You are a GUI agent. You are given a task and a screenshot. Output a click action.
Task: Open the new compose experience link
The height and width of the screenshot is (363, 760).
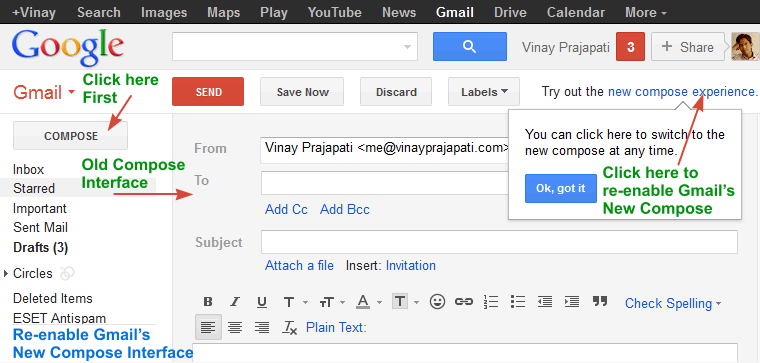(681, 91)
